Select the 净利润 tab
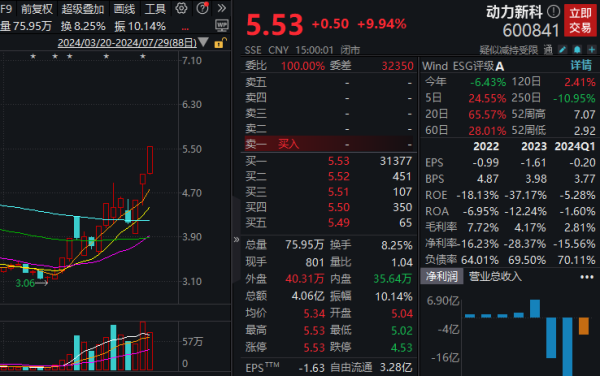 (x=442, y=276)
